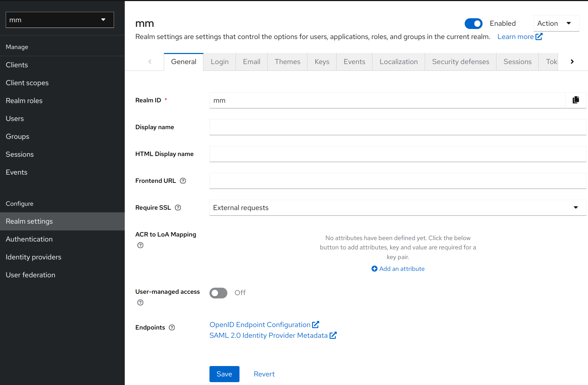
Task: Click the external link icon beside Learn more
Action: click(539, 36)
